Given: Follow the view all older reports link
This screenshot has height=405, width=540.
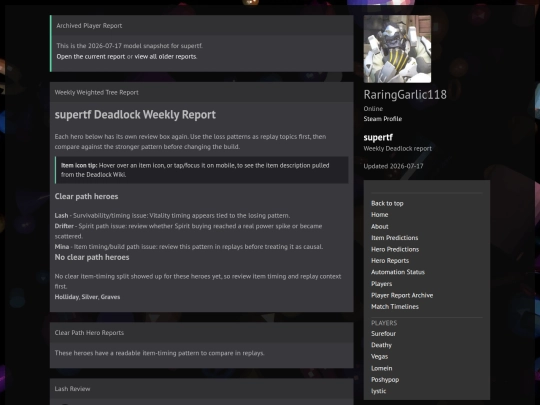Looking at the screenshot, I should click(165, 56).
